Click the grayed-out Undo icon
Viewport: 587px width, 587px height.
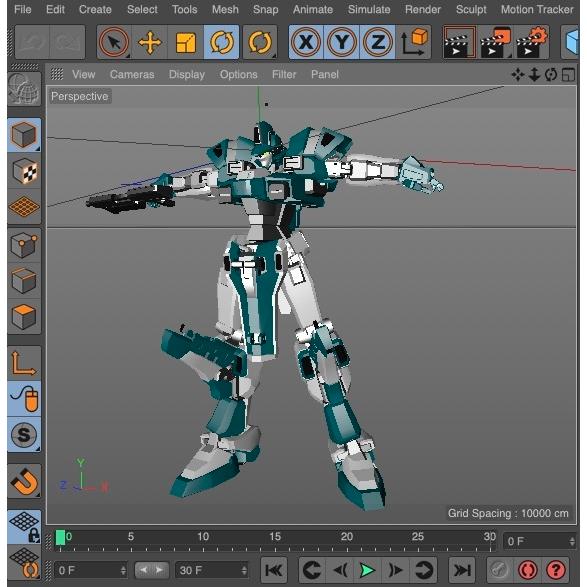(x=31, y=42)
